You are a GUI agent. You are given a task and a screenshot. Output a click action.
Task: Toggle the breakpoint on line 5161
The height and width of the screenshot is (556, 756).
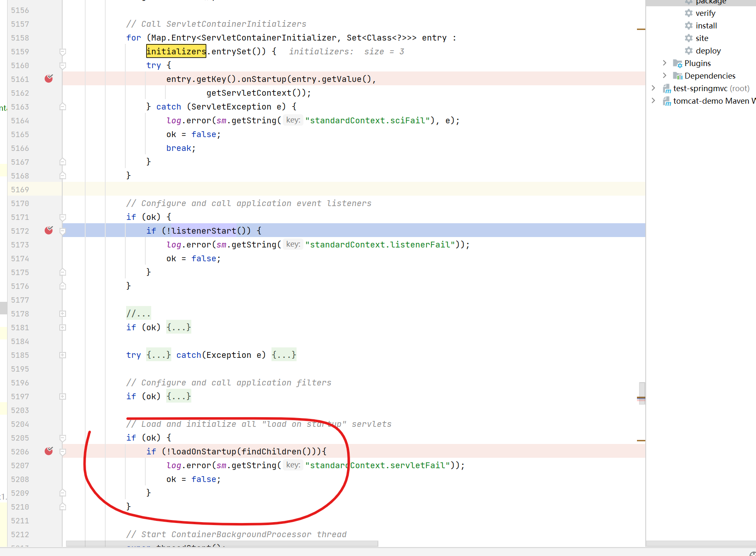point(49,79)
